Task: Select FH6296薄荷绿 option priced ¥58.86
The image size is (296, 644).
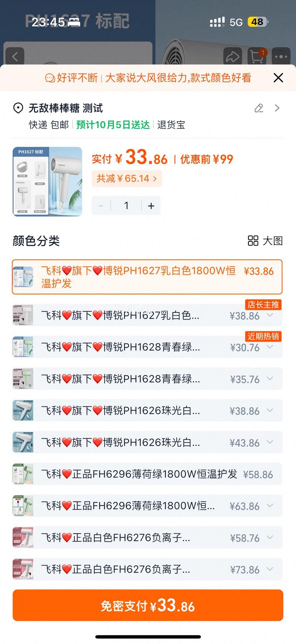Action: [147, 474]
